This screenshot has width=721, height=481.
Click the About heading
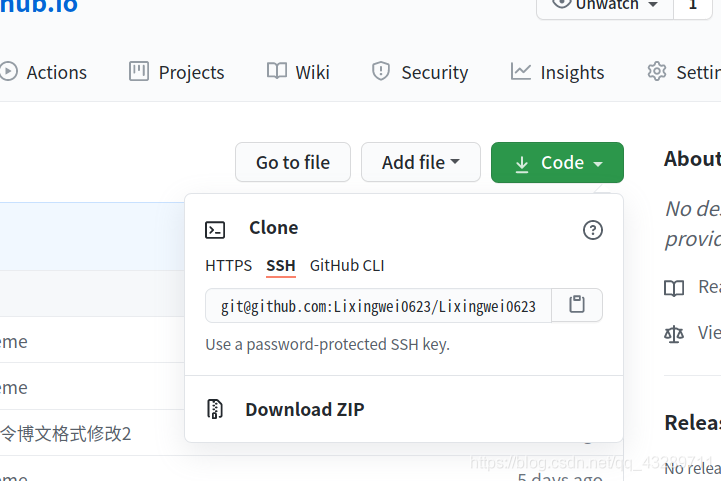pos(692,159)
